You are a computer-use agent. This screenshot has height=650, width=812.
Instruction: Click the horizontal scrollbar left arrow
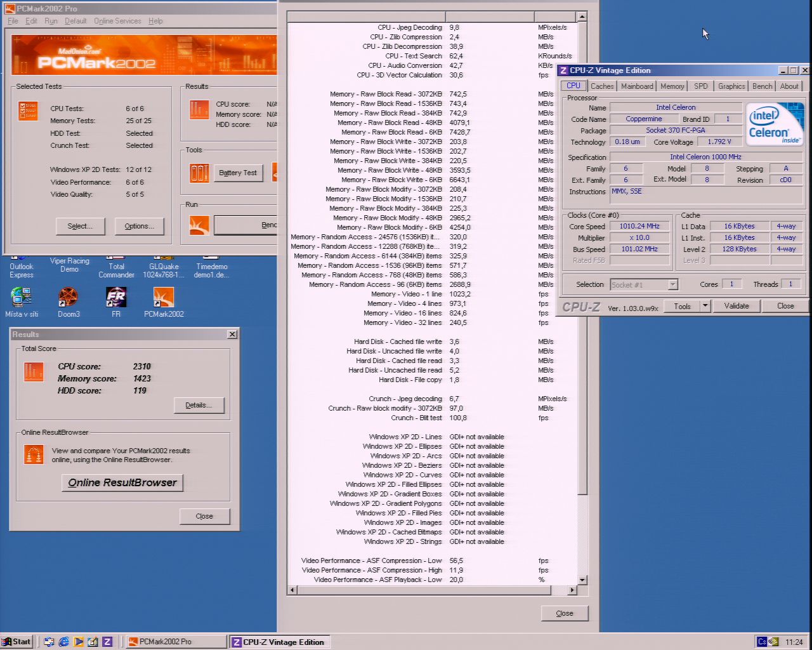click(x=292, y=590)
